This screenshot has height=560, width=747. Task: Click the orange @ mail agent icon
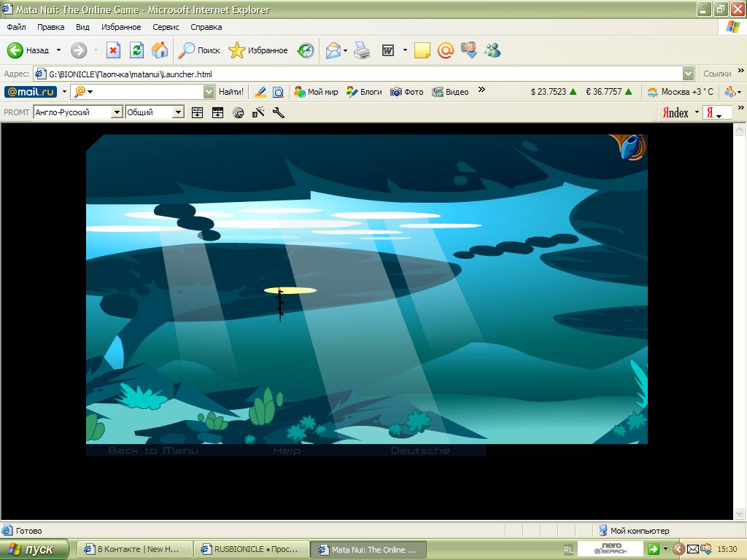click(446, 50)
